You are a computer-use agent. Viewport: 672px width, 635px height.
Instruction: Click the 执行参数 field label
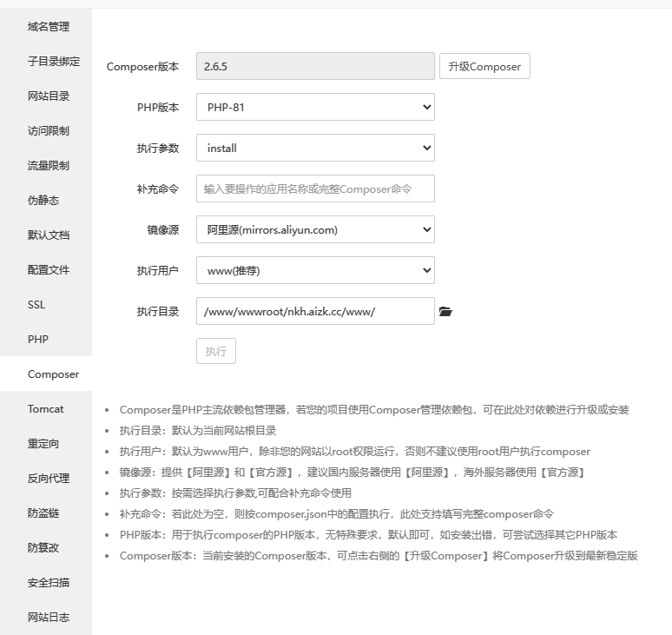pos(158,148)
